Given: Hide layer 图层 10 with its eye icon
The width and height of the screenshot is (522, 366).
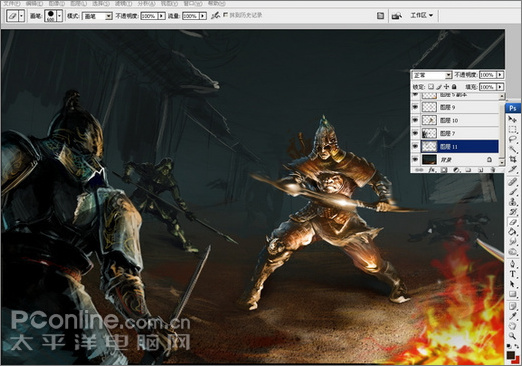Looking at the screenshot, I should [415, 120].
